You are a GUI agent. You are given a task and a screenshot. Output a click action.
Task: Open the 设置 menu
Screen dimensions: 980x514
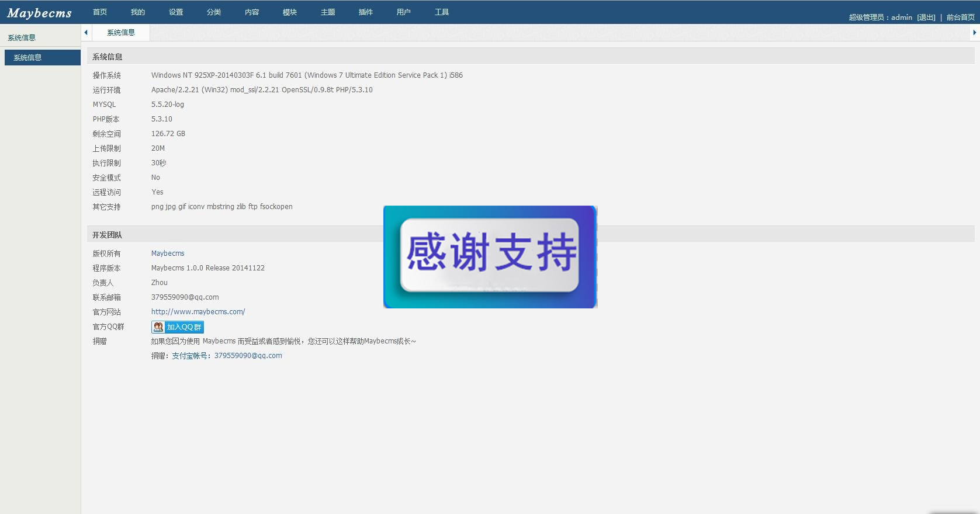tap(176, 12)
